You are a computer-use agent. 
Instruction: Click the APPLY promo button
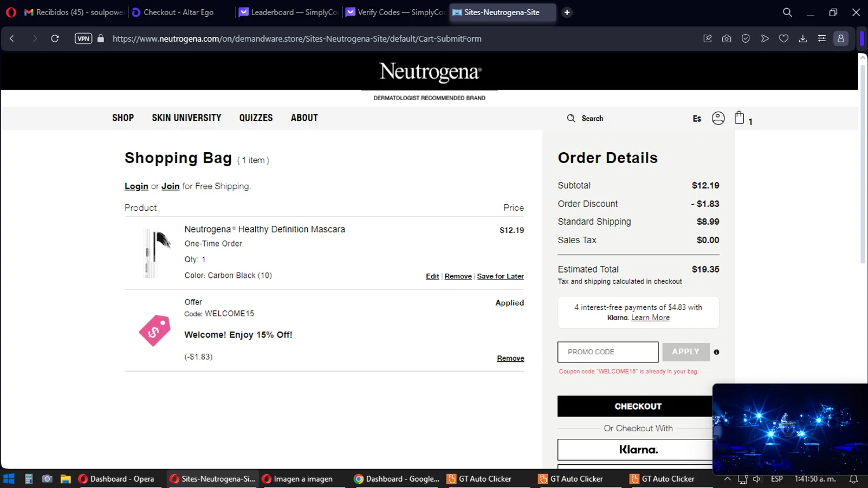(x=686, y=352)
